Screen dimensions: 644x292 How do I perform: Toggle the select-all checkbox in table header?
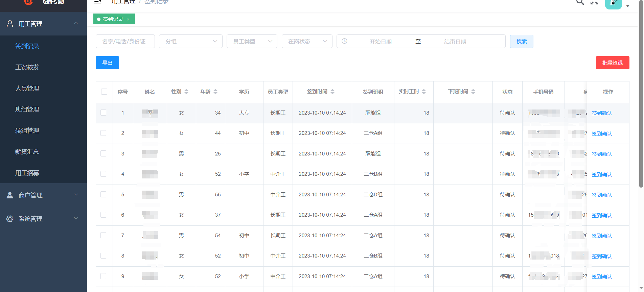coord(104,92)
